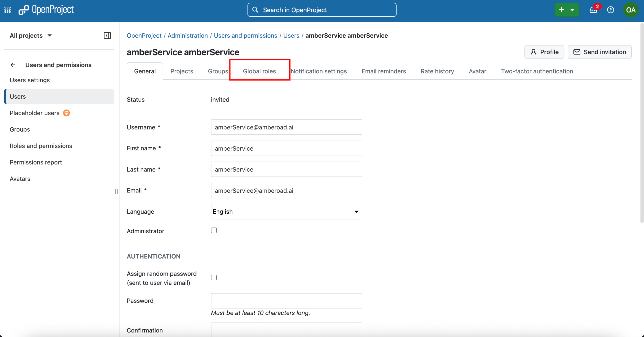Follow the Users breadcrumb link
The height and width of the screenshot is (337, 644).
tap(291, 35)
